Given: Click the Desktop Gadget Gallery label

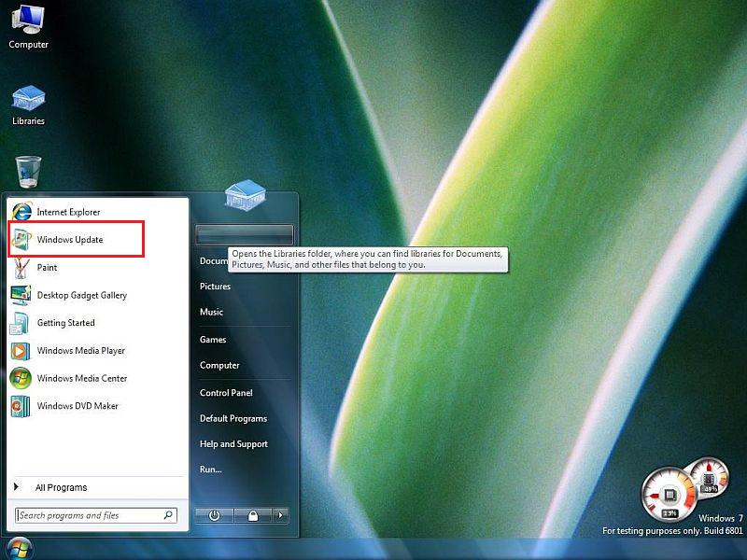Looking at the screenshot, I should (x=82, y=295).
